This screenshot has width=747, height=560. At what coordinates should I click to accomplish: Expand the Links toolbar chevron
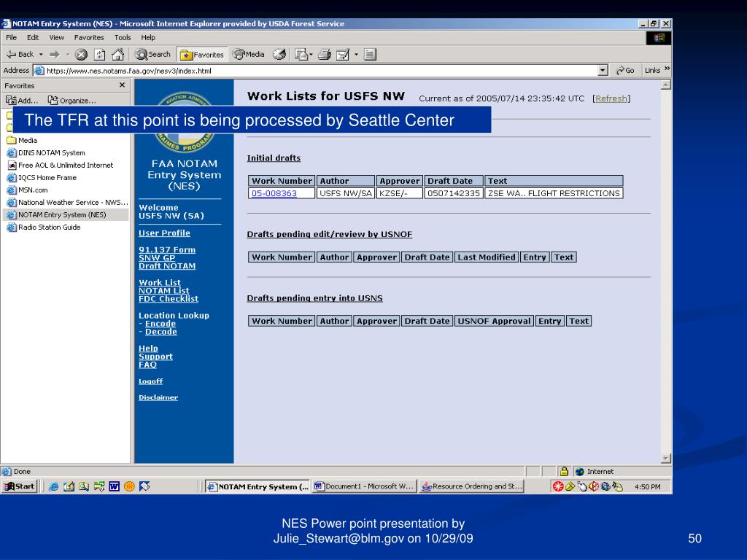point(667,69)
